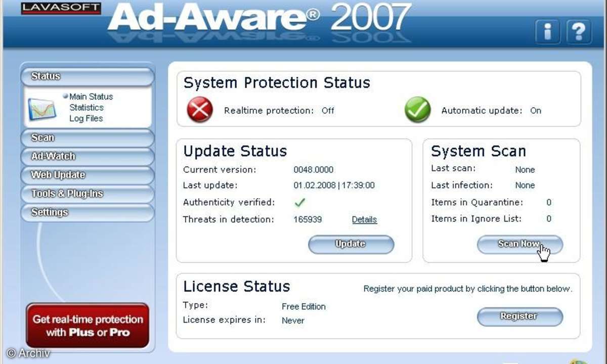Click the Update Status heading
This screenshot has height=364, width=607.
tap(235, 151)
